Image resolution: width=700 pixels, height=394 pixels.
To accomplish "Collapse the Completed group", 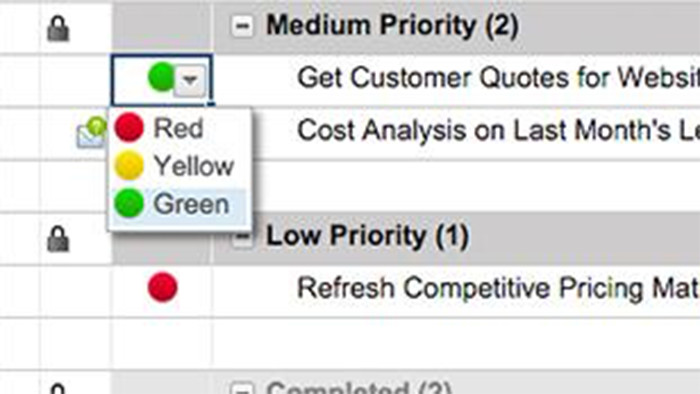I will coord(242,388).
